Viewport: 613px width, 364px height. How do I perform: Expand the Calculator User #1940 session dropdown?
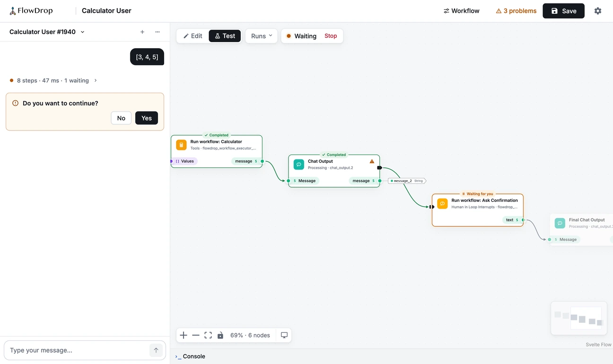pyautogui.click(x=47, y=32)
